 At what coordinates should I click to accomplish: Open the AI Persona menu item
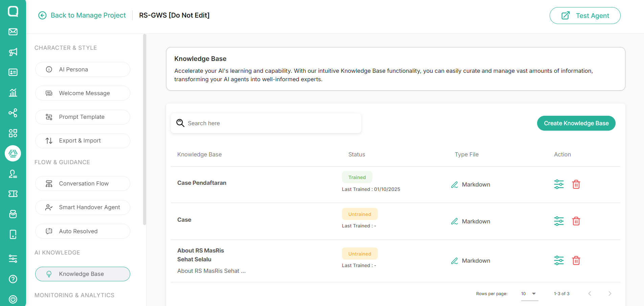pyautogui.click(x=83, y=69)
